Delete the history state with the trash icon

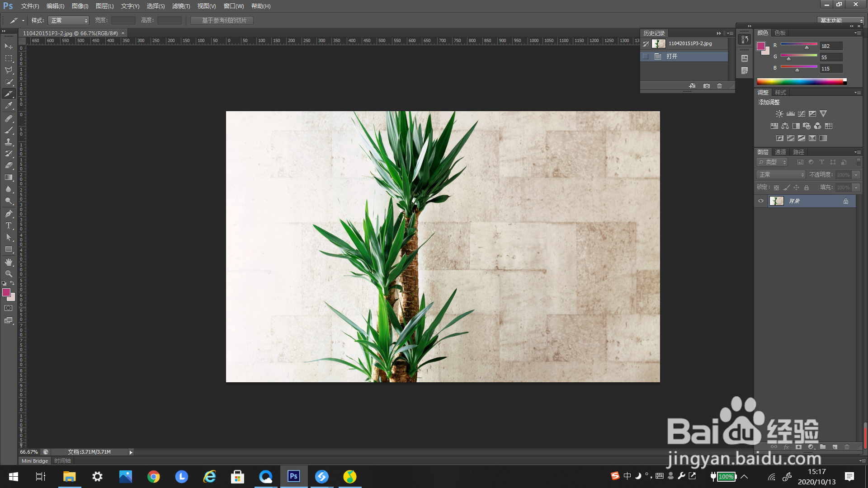720,86
